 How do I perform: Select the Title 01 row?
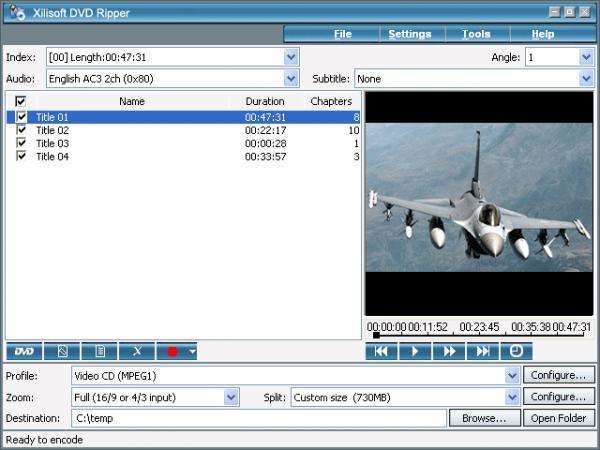183,117
